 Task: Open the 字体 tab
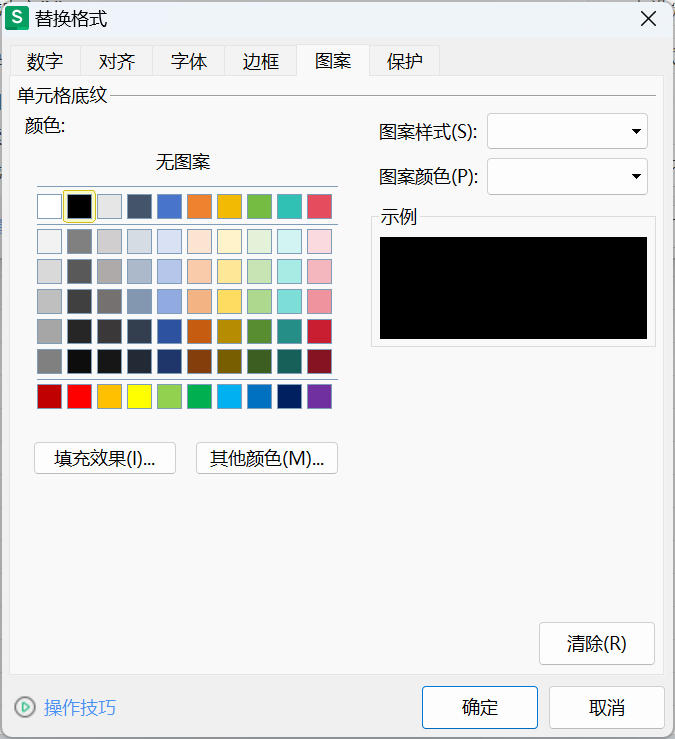(x=189, y=61)
